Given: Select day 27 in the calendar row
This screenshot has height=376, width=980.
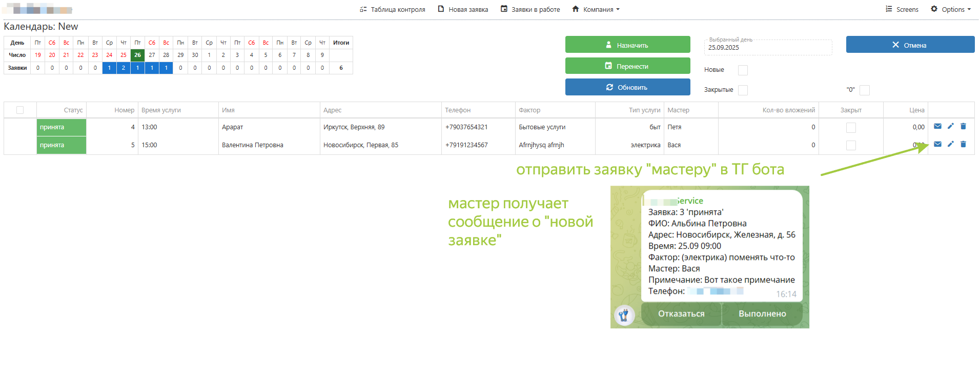Looking at the screenshot, I should (152, 55).
